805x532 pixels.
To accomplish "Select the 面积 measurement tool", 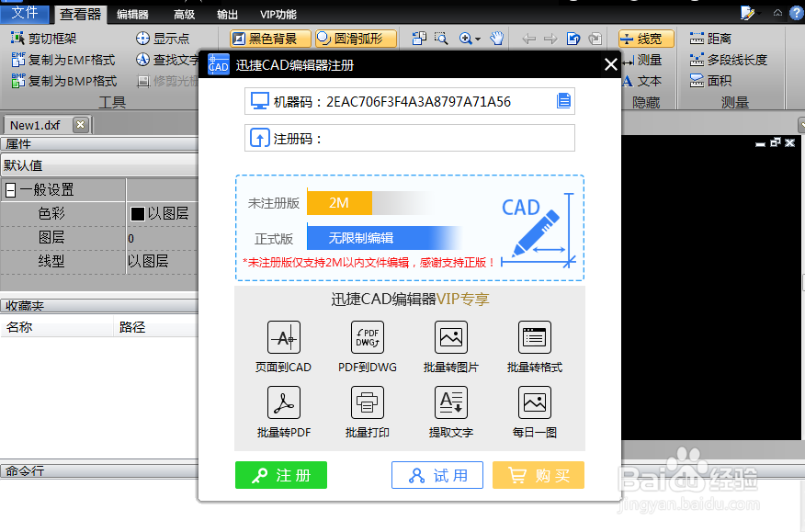I will (x=710, y=81).
